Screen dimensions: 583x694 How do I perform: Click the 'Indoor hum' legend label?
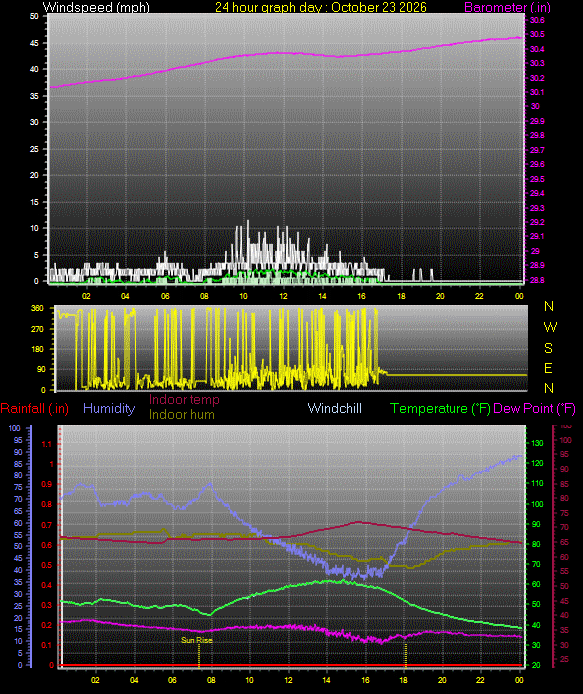181,415
